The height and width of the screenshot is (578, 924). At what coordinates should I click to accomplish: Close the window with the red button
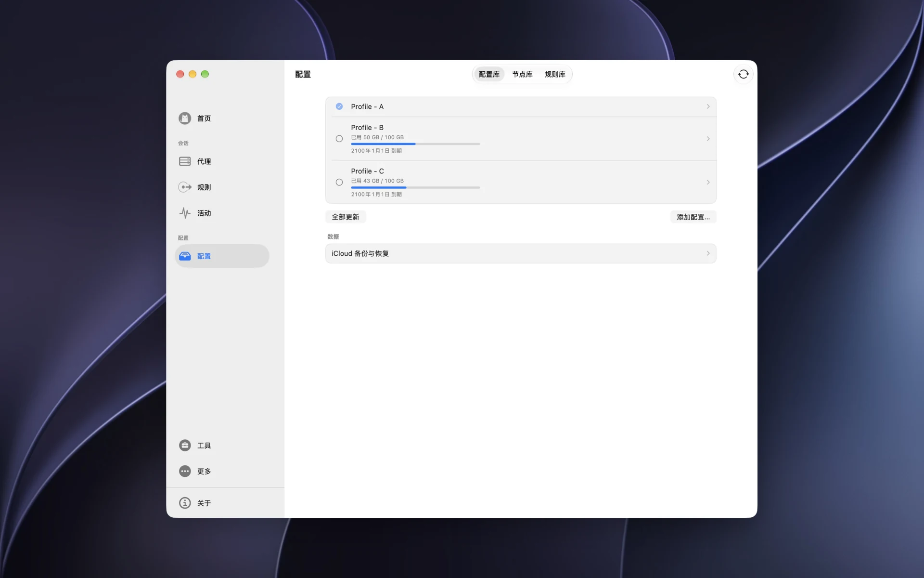pos(180,74)
